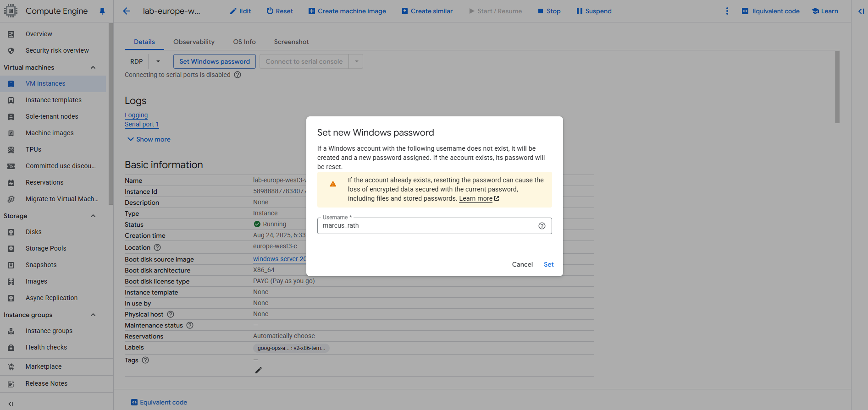The height and width of the screenshot is (410, 868).
Task: Click the Set button in dialog
Action: click(549, 264)
